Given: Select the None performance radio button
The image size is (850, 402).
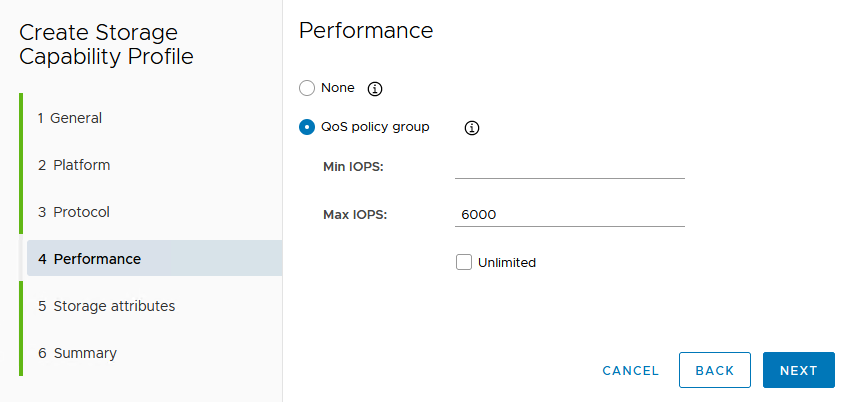Looking at the screenshot, I should [x=308, y=88].
